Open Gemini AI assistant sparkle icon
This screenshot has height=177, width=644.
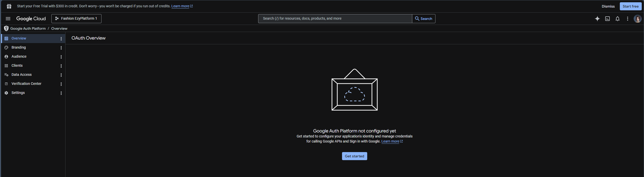tap(597, 19)
